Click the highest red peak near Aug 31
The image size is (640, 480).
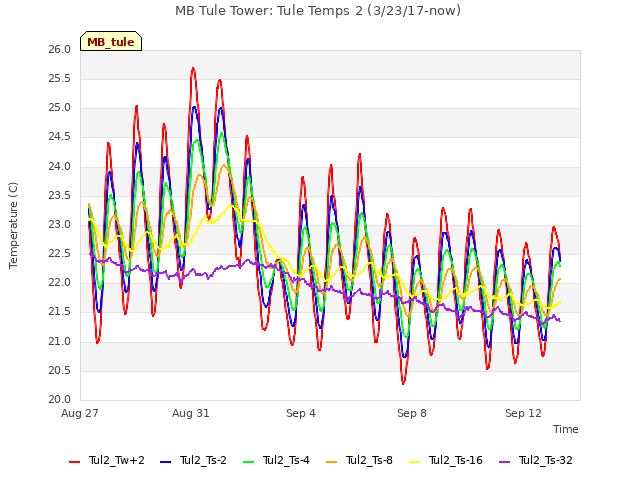point(193,68)
